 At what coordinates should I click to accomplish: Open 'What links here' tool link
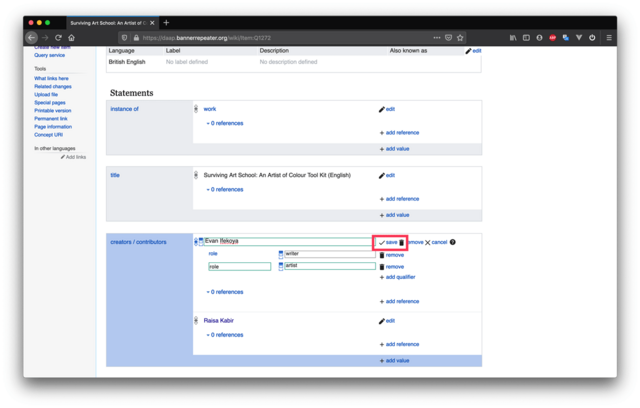[x=53, y=78]
